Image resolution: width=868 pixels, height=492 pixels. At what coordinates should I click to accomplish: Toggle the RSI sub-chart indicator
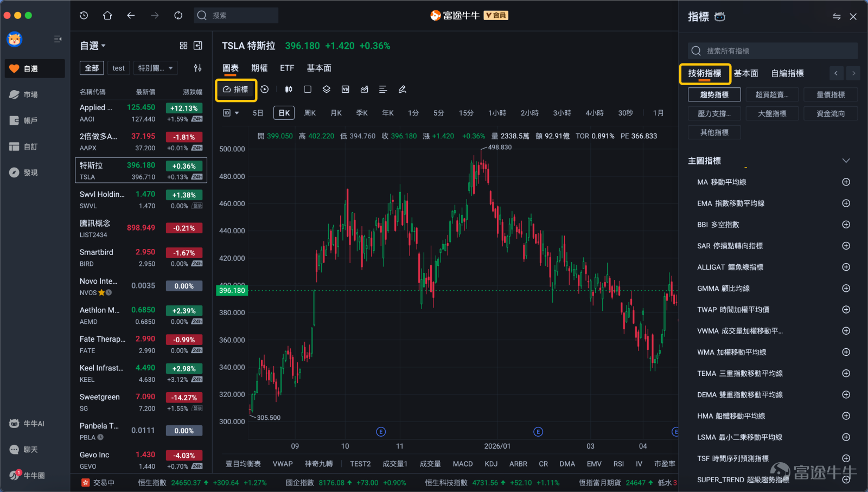618,464
